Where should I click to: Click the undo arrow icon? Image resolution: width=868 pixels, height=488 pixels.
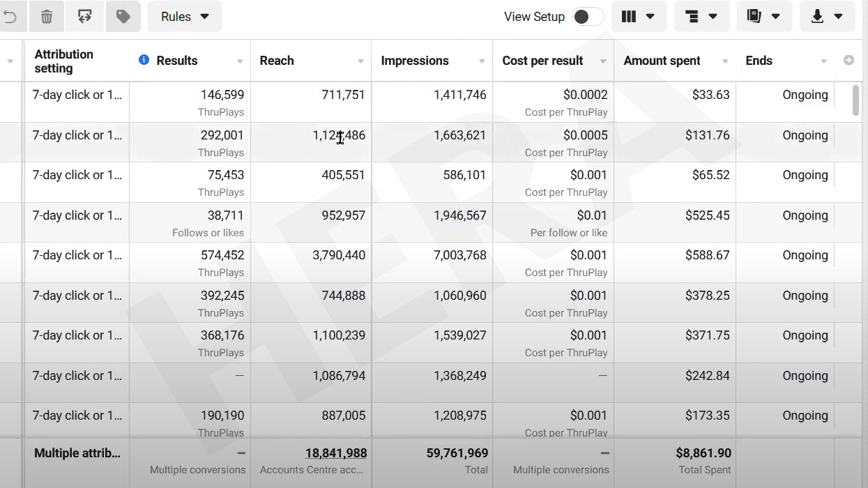(10, 17)
